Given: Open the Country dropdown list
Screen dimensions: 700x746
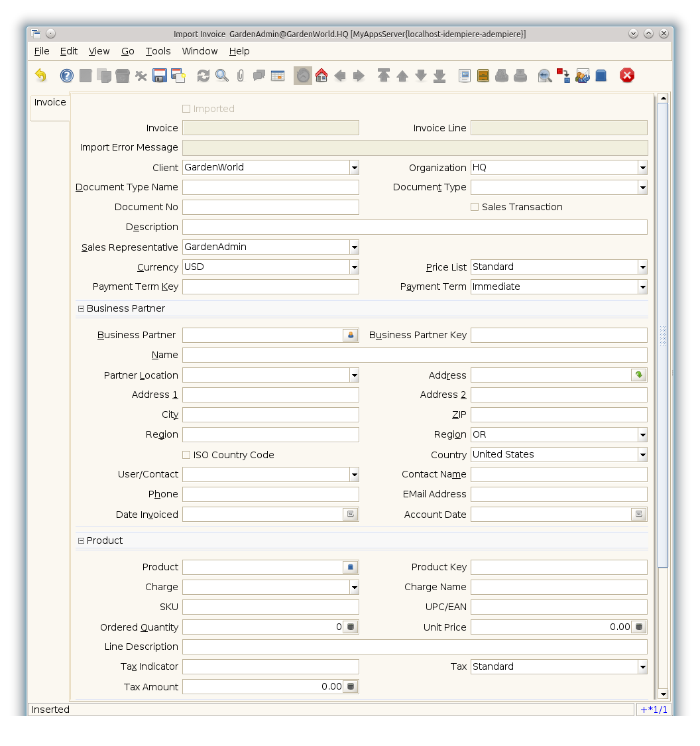Looking at the screenshot, I should (642, 455).
